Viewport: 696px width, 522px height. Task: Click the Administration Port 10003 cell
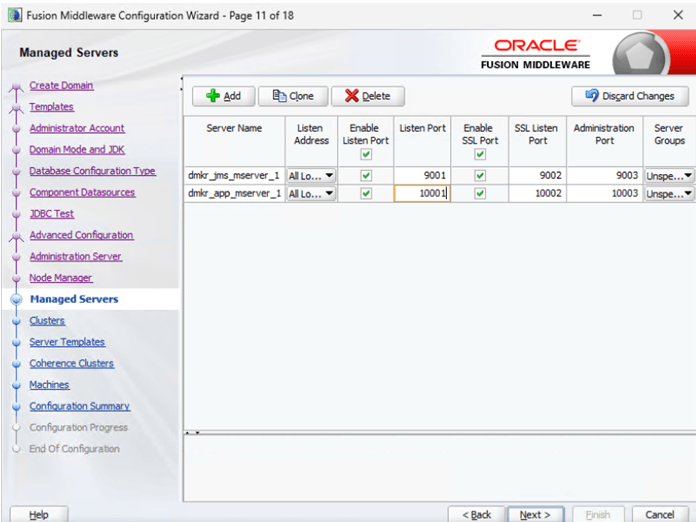[605, 194]
